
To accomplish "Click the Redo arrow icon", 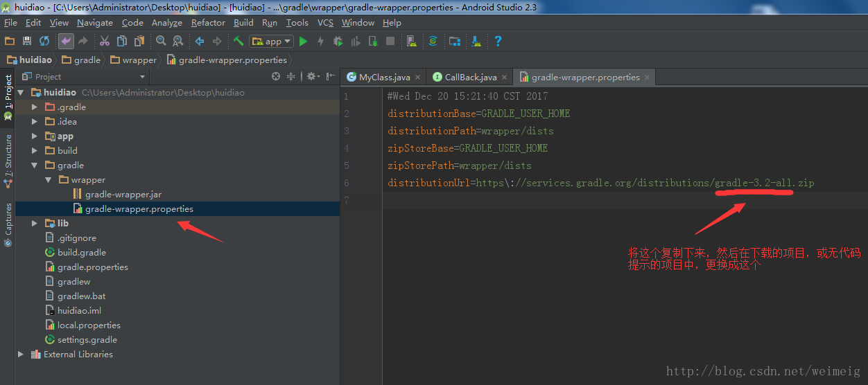I will coord(83,42).
